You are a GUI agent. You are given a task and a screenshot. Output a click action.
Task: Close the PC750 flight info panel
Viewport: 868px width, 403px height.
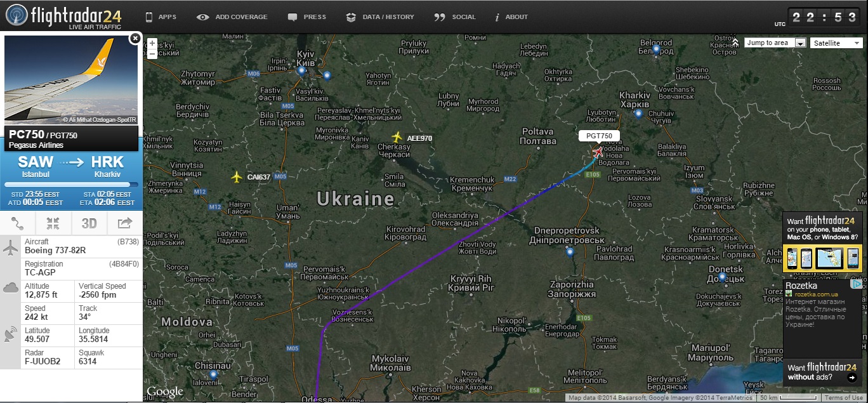tap(135, 39)
